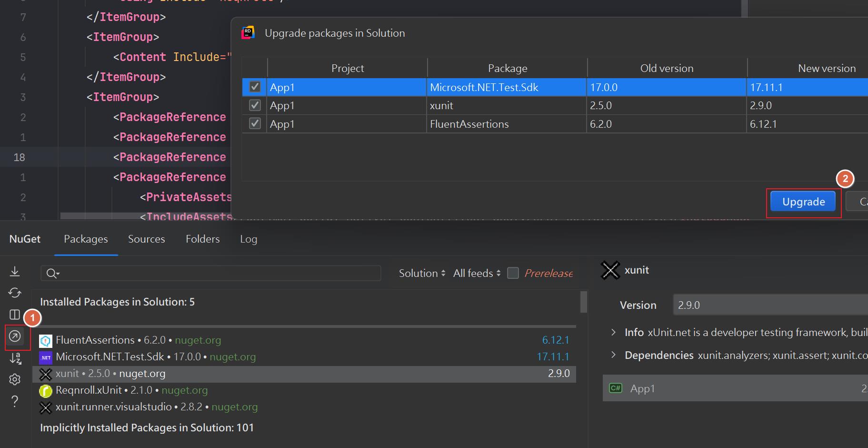Uncheck the xunit package upgrade checkbox

click(255, 105)
